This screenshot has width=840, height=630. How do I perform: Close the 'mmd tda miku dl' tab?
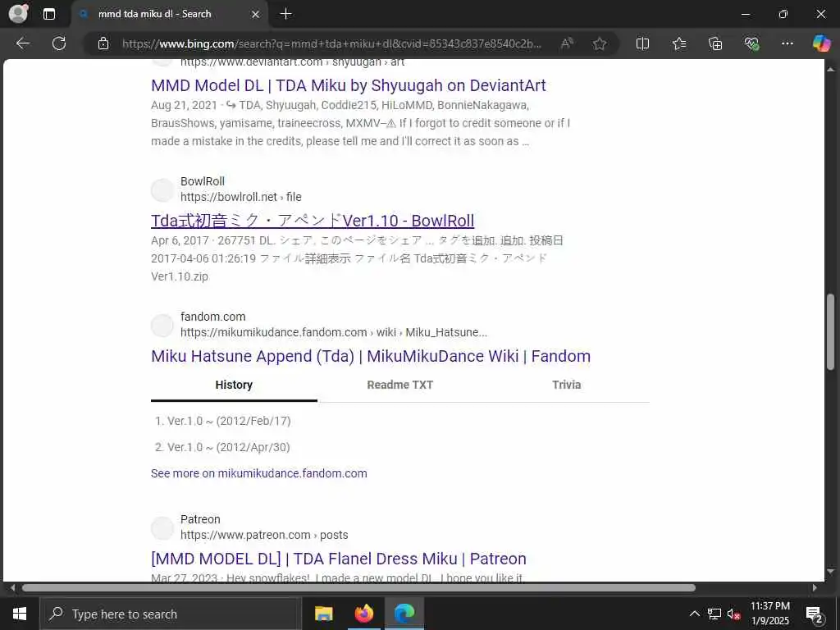[256, 15]
